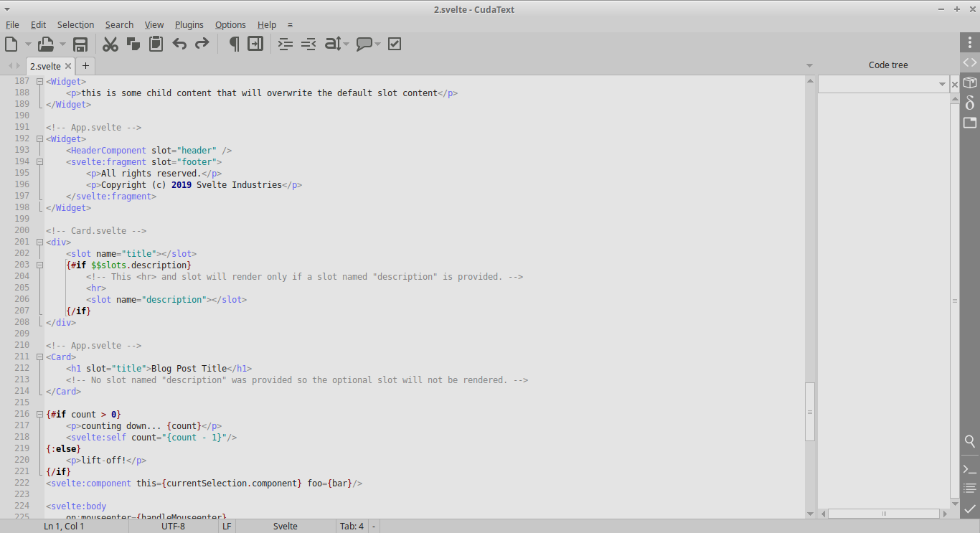Add a new tab with plus button

tap(85, 65)
